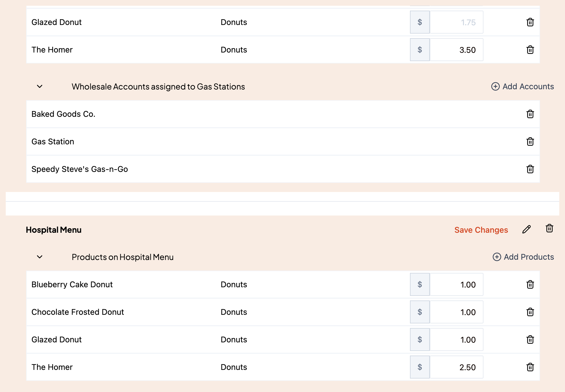Delete the entire Hospital Menu

coord(549,228)
